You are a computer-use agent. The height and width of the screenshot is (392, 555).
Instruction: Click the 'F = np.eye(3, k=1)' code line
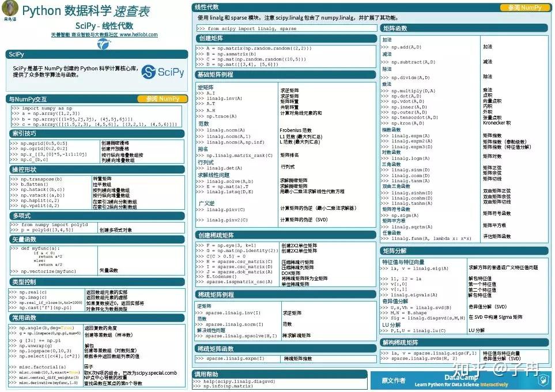226,246
